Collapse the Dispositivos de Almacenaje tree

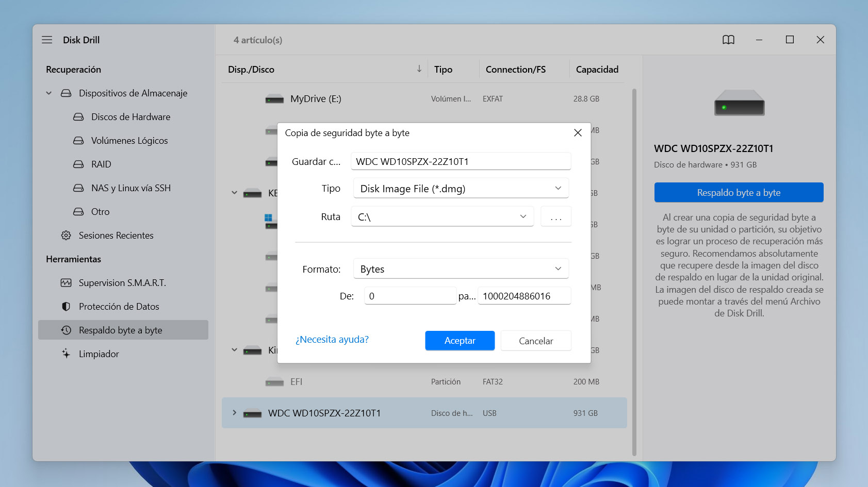tap(48, 93)
